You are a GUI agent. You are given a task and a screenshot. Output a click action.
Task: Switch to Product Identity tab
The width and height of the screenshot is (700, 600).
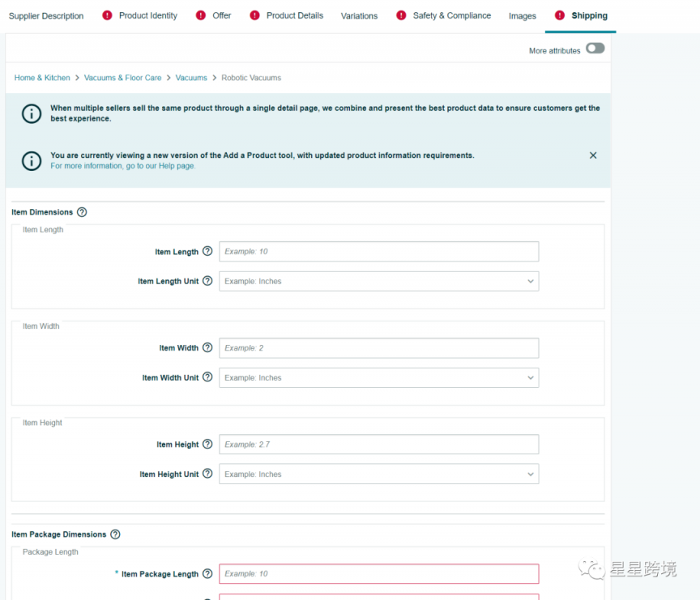(147, 15)
